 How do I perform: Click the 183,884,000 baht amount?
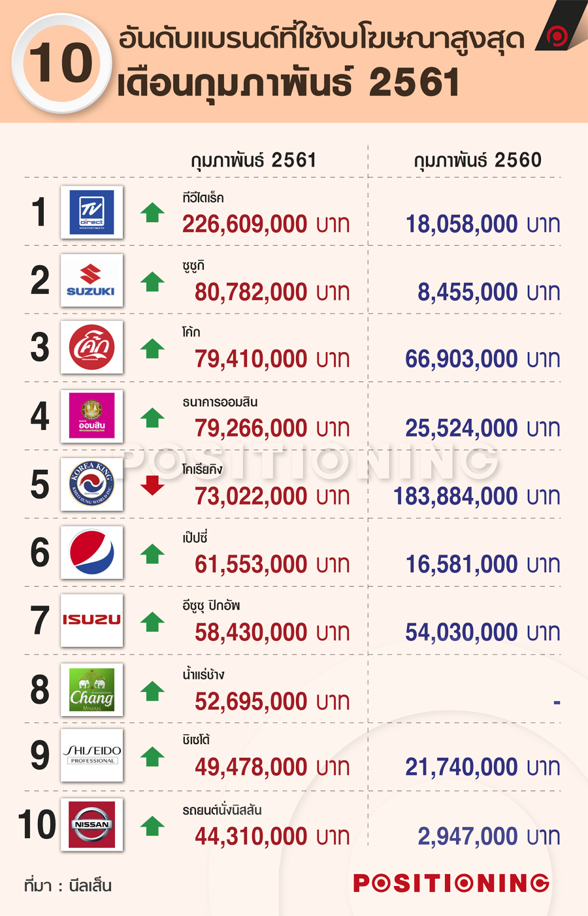(477, 497)
